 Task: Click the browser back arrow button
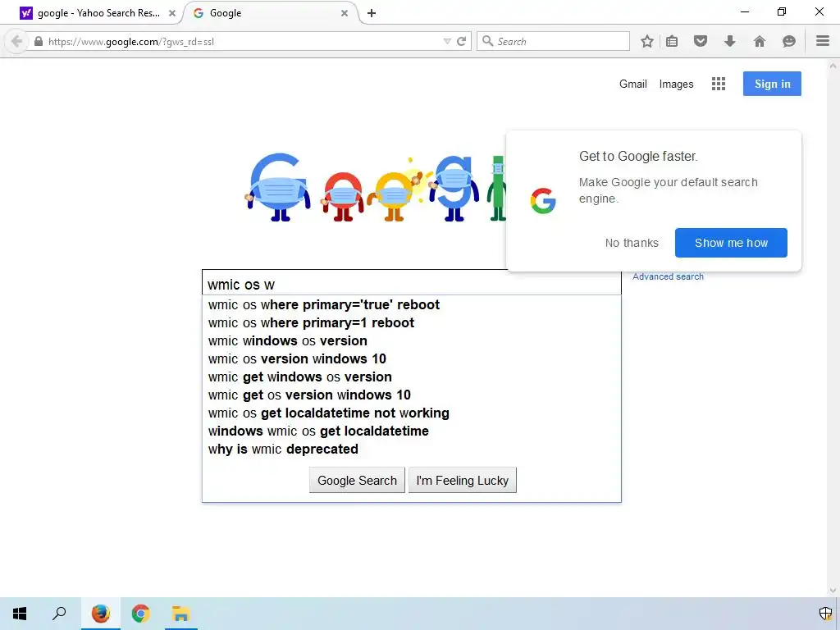16,41
